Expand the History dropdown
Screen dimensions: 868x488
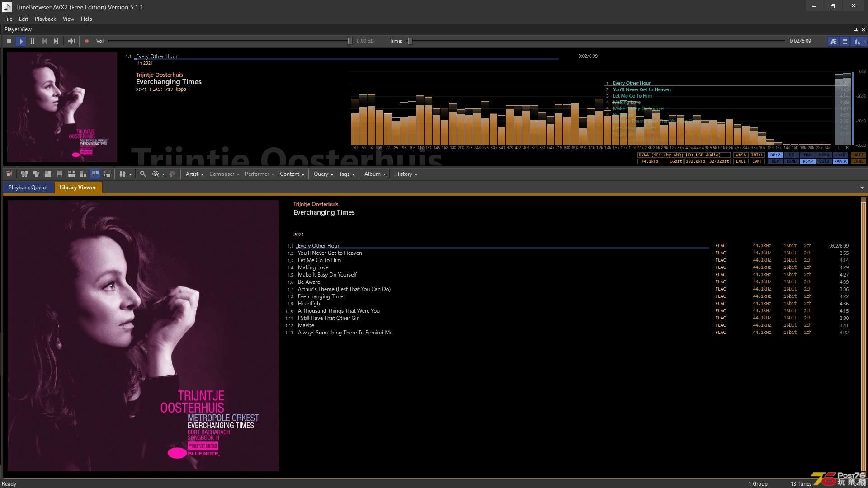(x=406, y=174)
